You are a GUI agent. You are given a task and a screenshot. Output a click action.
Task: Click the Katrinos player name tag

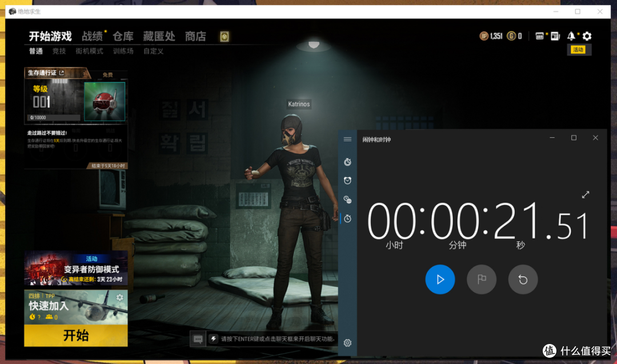299,104
